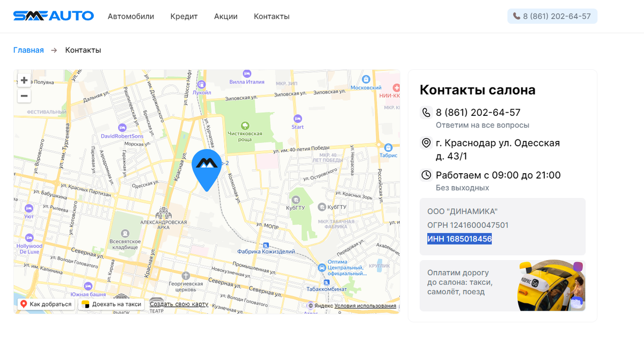Go to Главная breadcrumb link
This screenshot has width=644, height=346.
28,50
